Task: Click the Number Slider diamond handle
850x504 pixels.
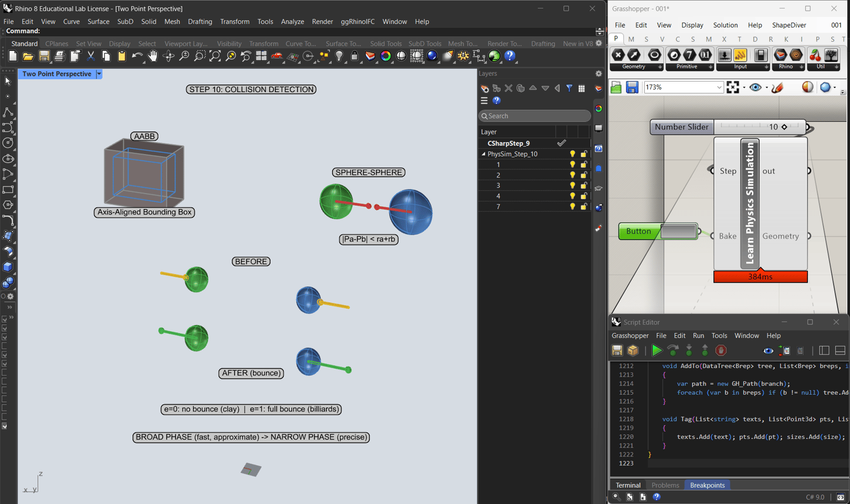Action: tap(784, 127)
